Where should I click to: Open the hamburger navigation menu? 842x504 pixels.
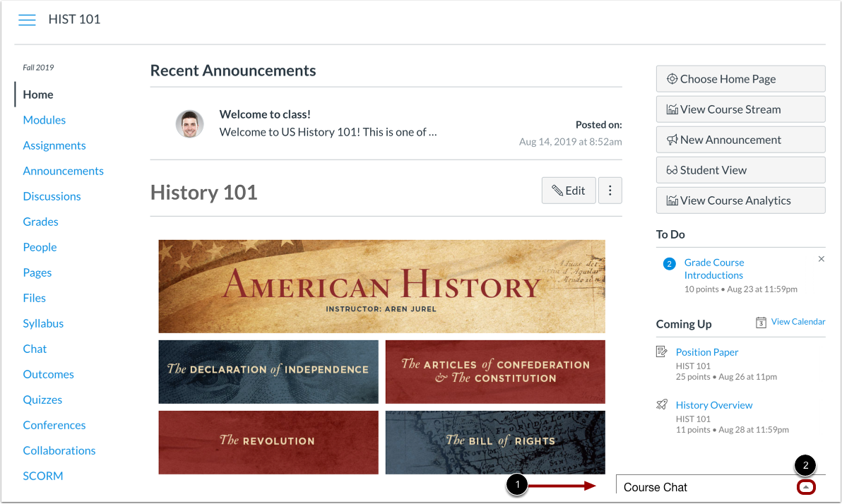coord(27,20)
